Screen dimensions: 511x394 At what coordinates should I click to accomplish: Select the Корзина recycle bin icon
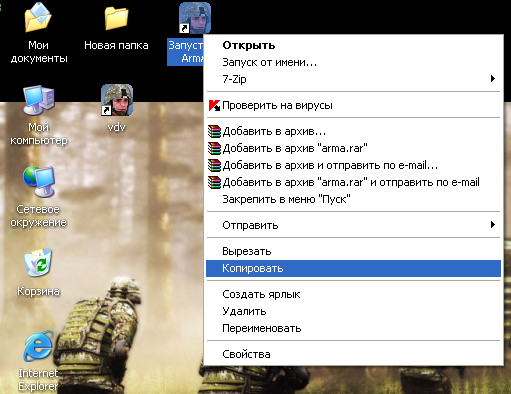(38, 263)
